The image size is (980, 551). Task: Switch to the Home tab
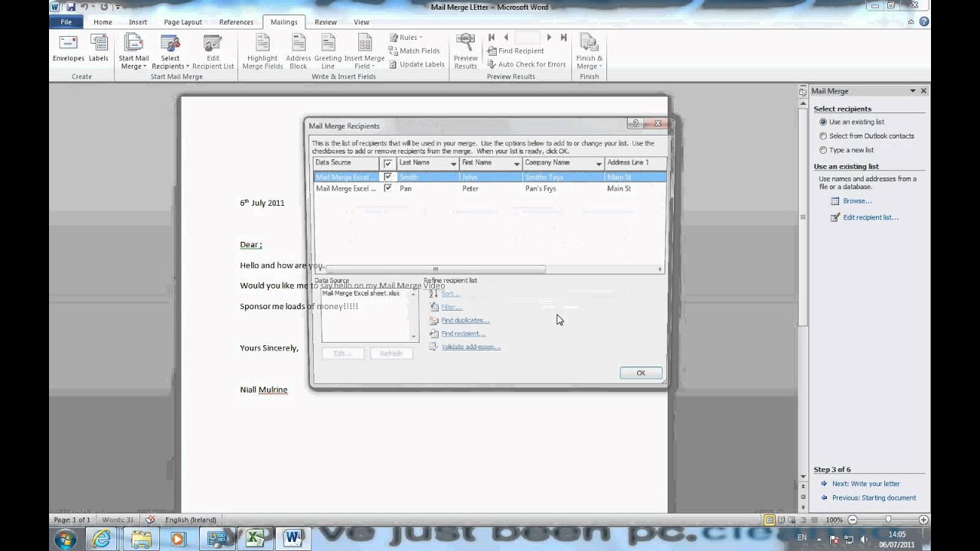(103, 22)
